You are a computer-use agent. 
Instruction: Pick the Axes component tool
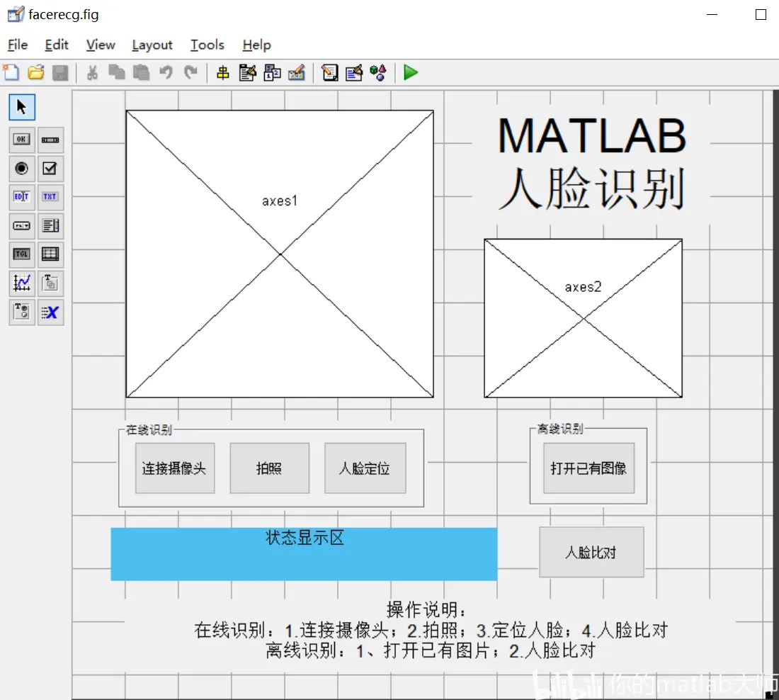click(x=21, y=283)
